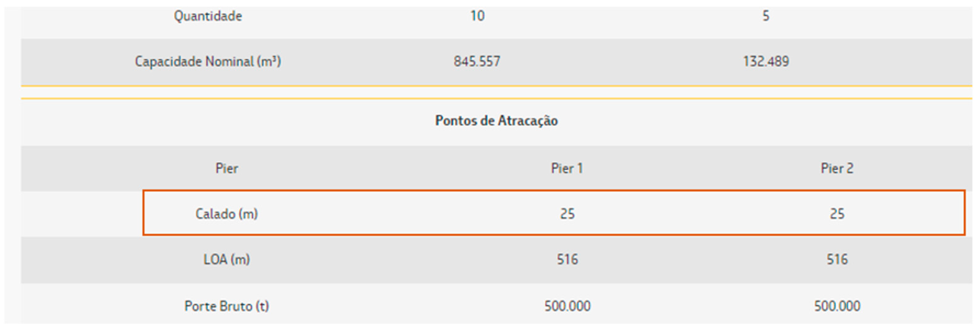The width and height of the screenshot is (980, 333).
Task: Click the Quantidade row label
Action: [x=208, y=16]
